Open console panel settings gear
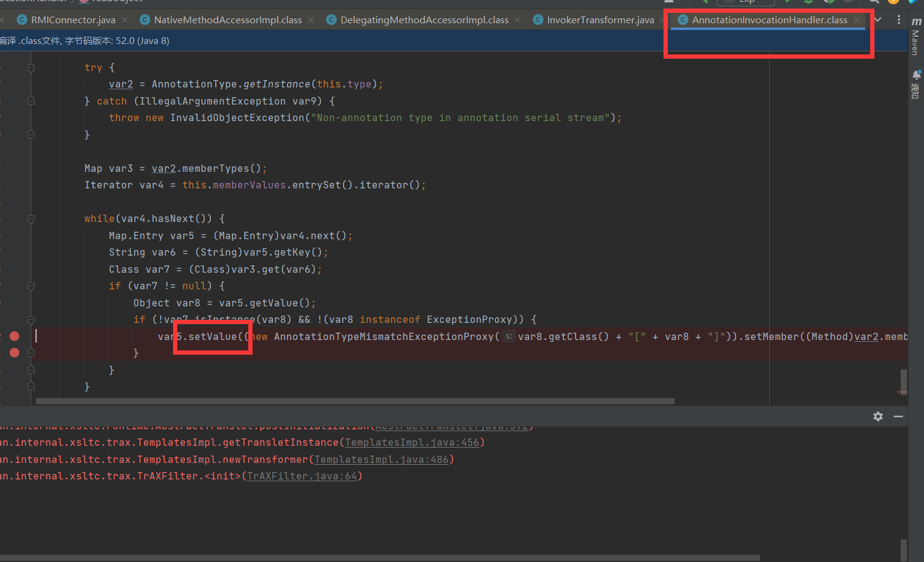The image size is (924, 562). click(x=878, y=416)
